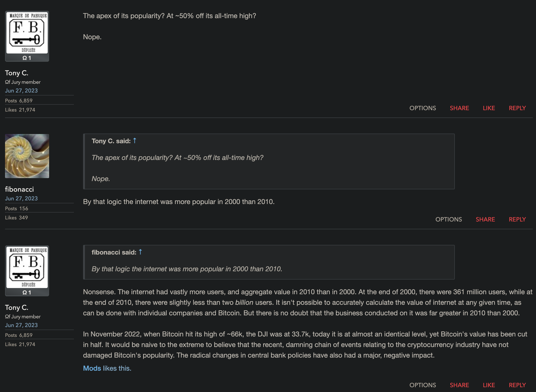
Task: Reply to fibonacci's post
Action: [x=517, y=219]
